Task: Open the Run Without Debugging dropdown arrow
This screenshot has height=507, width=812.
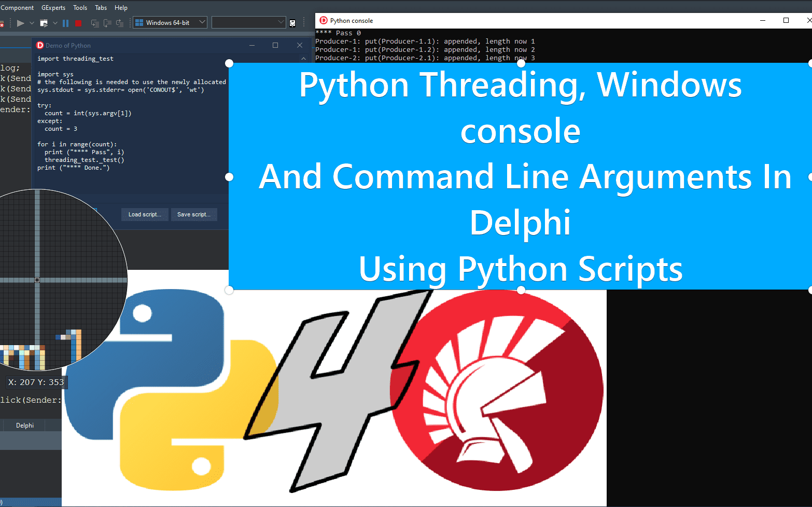Action: coord(55,23)
